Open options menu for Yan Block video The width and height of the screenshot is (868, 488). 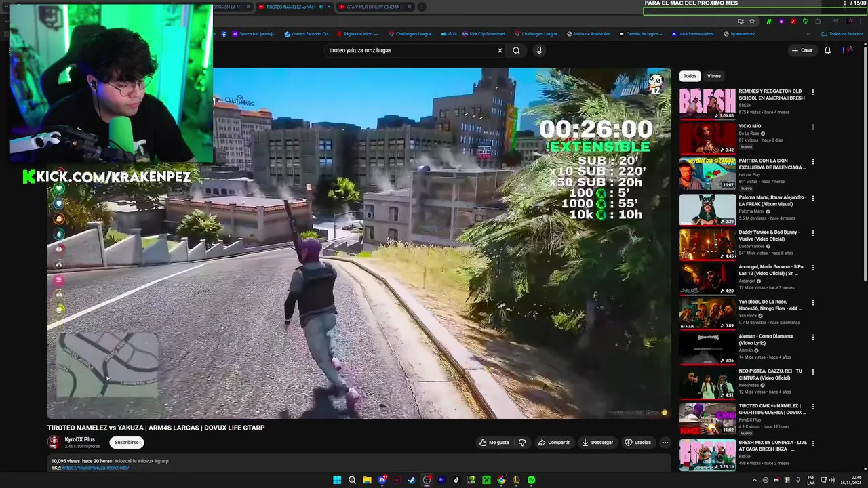(x=812, y=302)
